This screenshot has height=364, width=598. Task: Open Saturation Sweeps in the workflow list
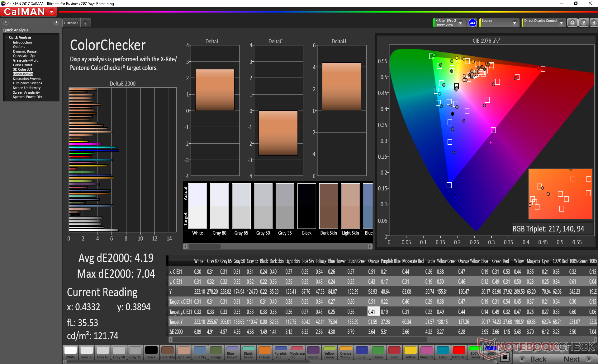pyautogui.click(x=27, y=79)
